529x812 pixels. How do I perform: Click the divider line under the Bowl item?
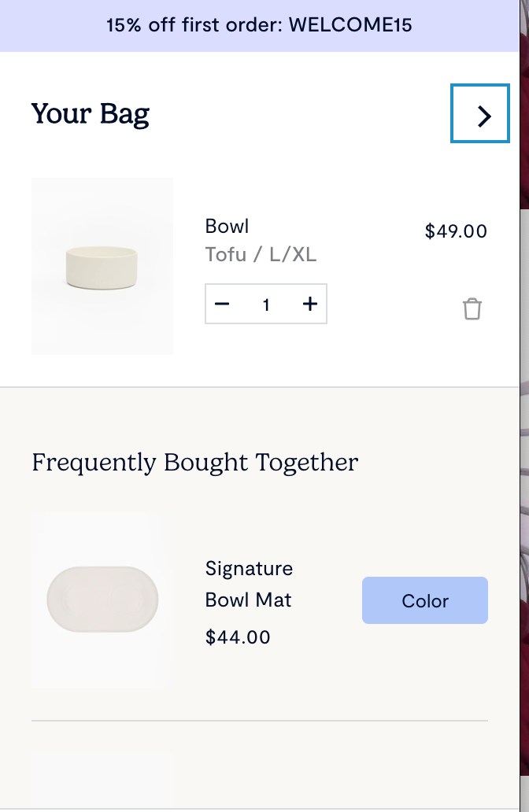click(260, 387)
